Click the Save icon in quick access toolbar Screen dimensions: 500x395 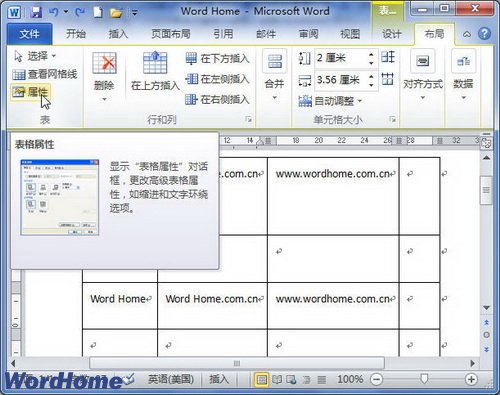click(x=36, y=12)
